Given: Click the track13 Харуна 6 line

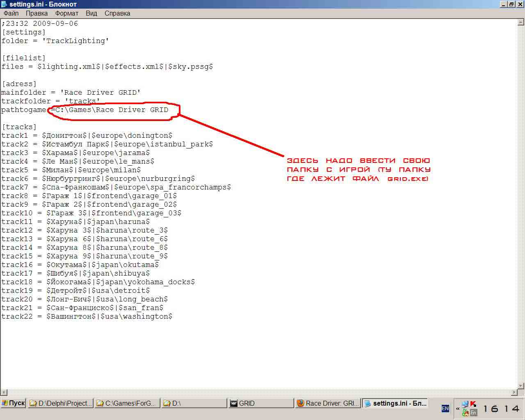Looking at the screenshot, I should coord(84,239).
